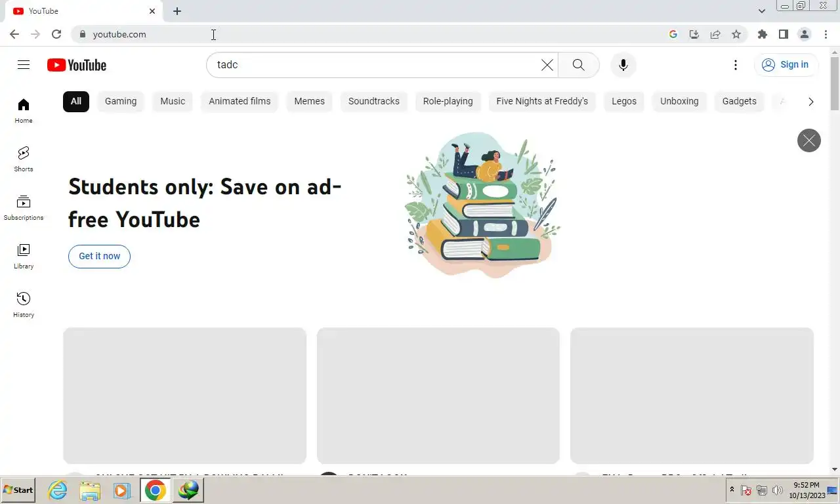Select the Memes filter chip
The height and width of the screenshot is (504, 840).
309,101
